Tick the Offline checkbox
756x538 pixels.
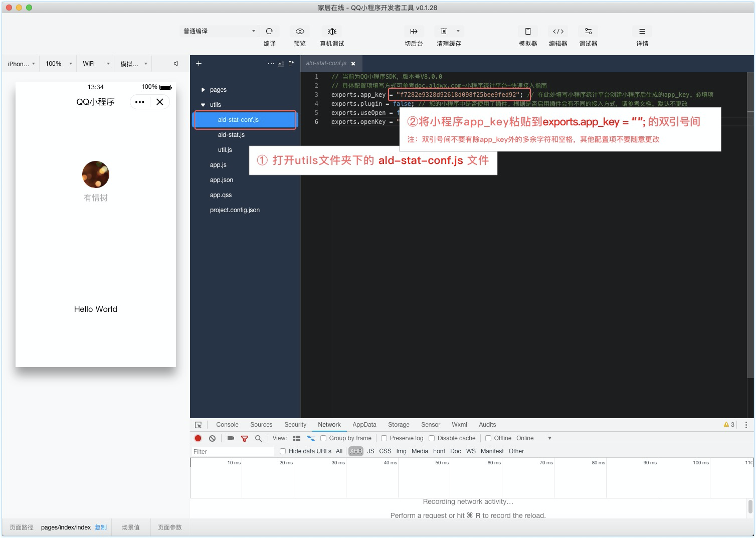point(488,438)
